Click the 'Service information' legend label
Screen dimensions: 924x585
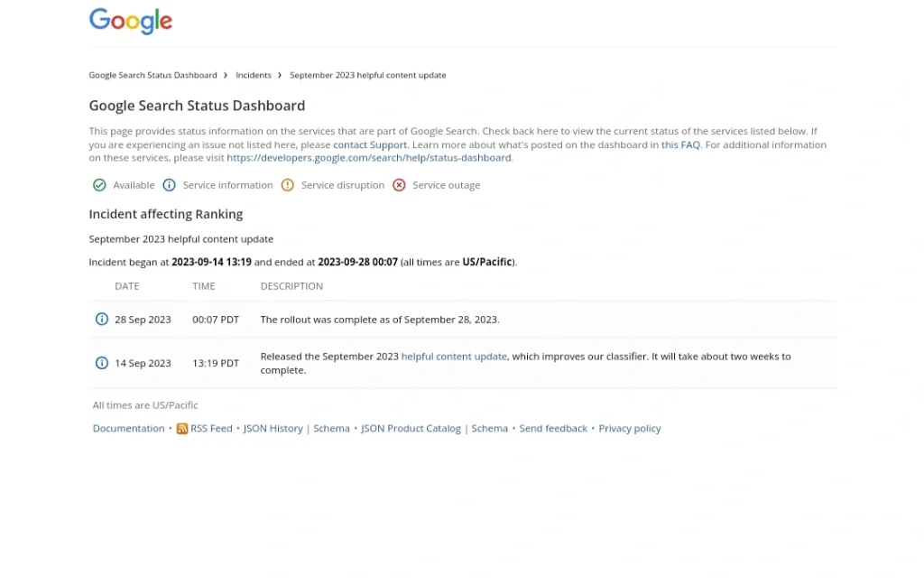[x=228, y=185]
